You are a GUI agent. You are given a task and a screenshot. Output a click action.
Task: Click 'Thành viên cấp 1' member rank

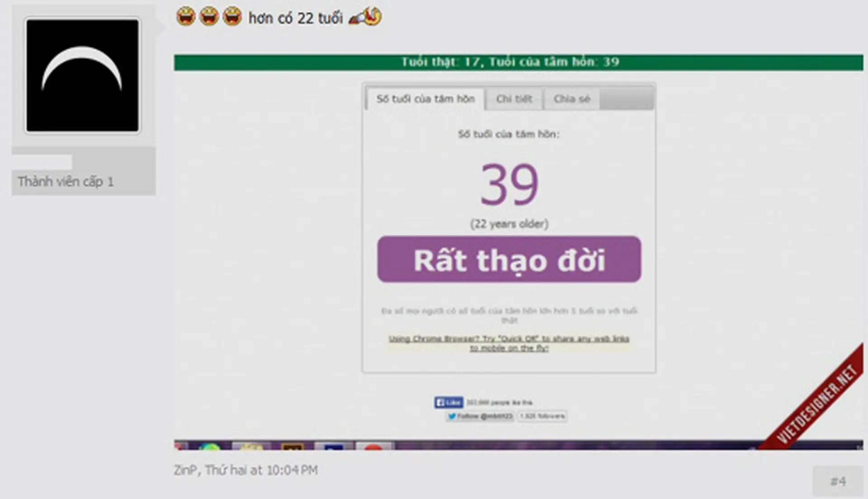click(x=66, y=182)
